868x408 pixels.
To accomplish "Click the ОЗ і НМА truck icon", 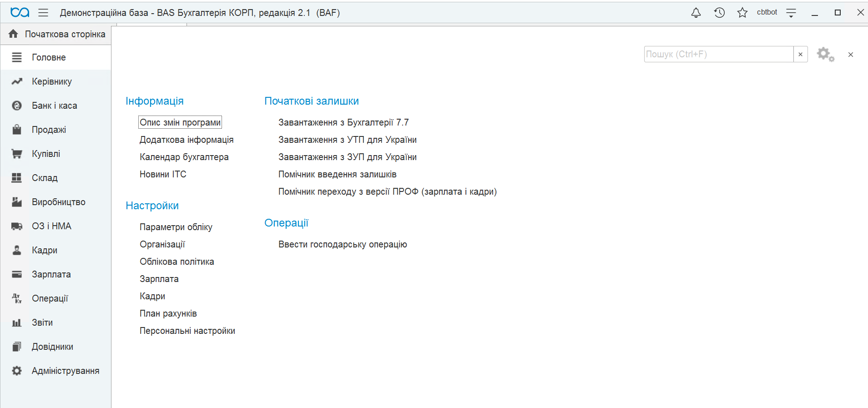I will (x=17, y=226).
